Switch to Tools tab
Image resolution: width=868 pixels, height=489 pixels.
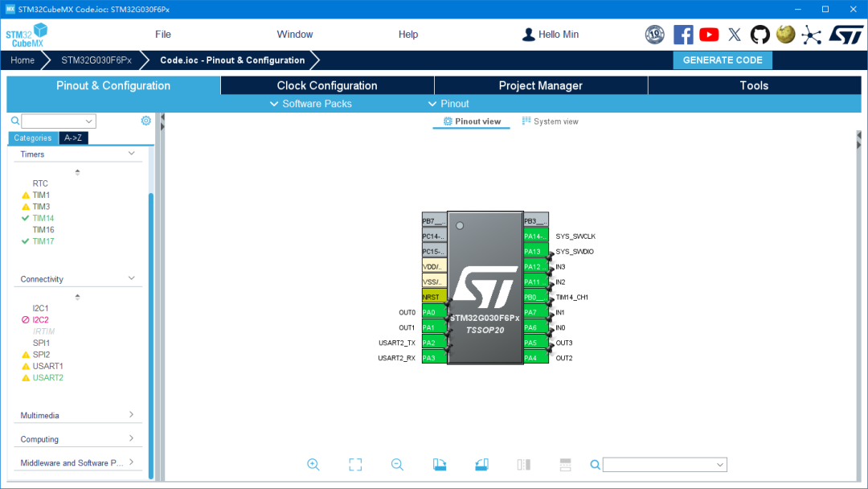coord(755,85)
